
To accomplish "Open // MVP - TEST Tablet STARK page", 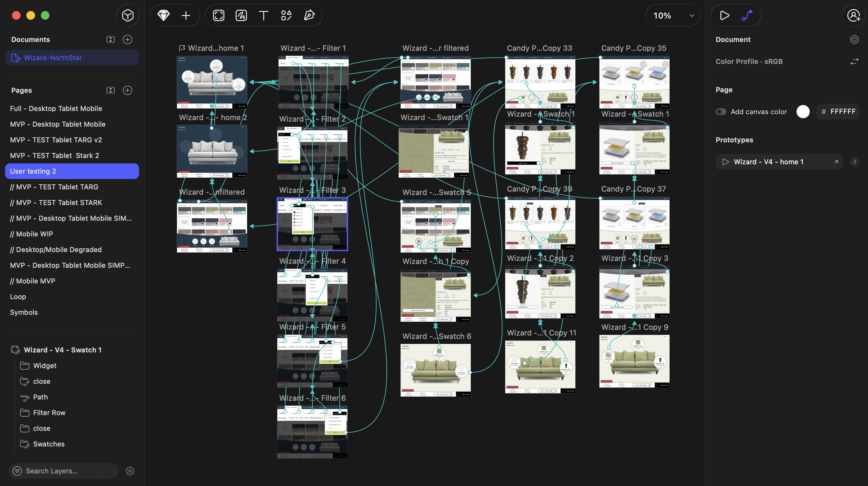I will [x=72, y=203].
